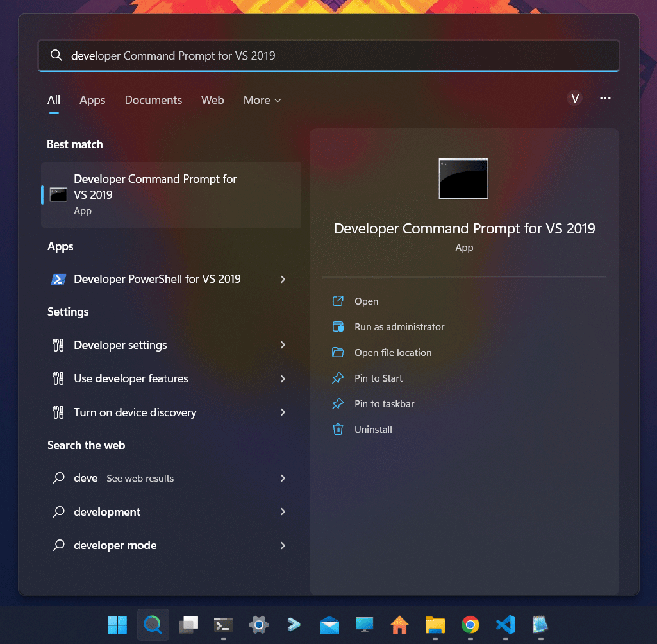This screenshot has height=644, width=657.
Task: Click the Pin to Start pin icon
Action: (x=338, y=378)
